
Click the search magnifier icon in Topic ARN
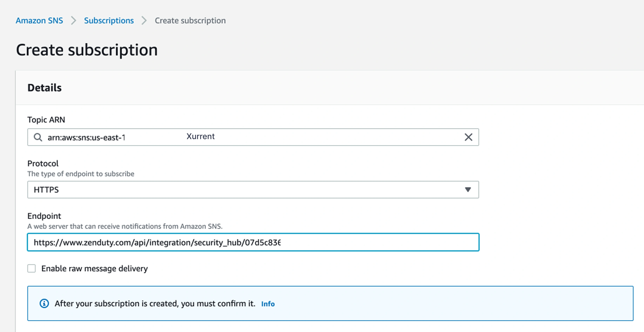point(38,137)
